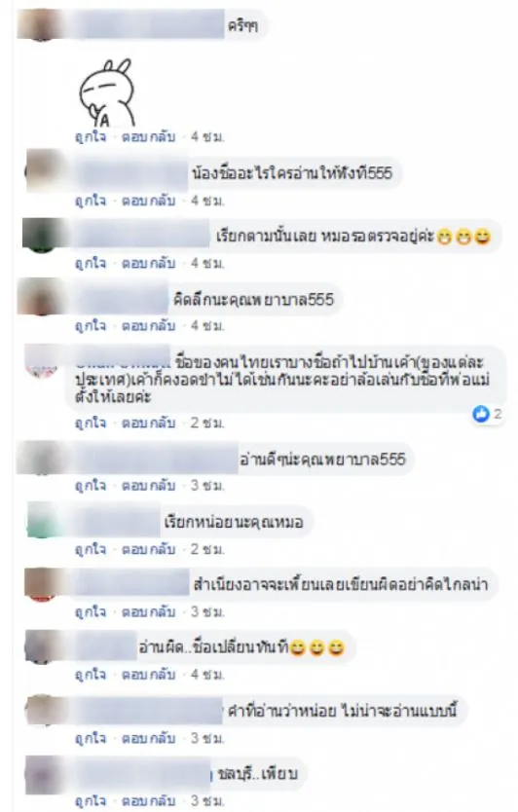The width and height of the screenshot is (518, 812).
Task: Like the comment 'คริๆๆ' with ถูกใจ link
Action: (91, 137)
